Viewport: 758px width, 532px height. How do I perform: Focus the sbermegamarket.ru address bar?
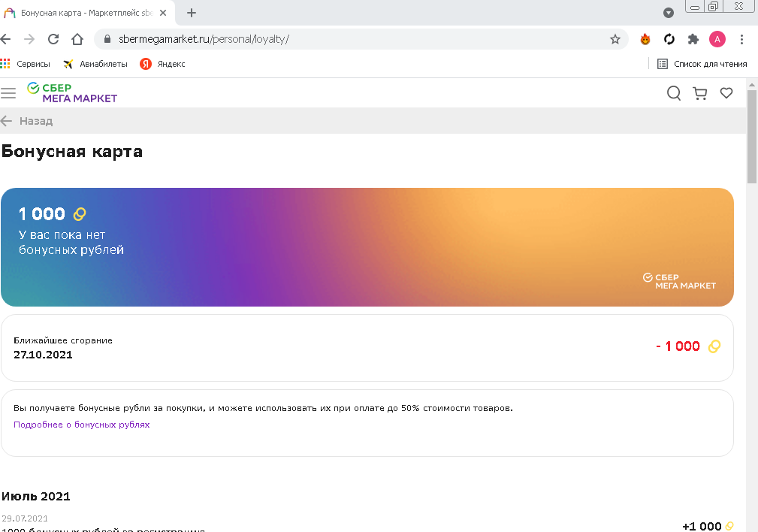pyautogui.click(x=360, y=39)
